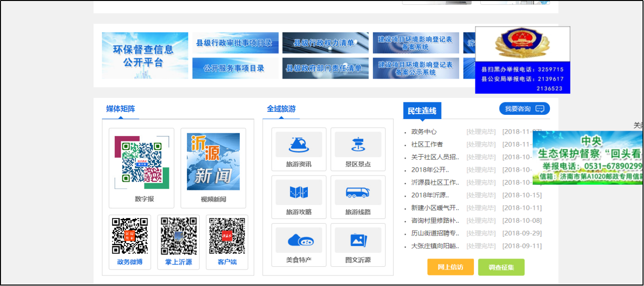The width and height of the screenshot is (644, 286).
Task: Open the 旅游资讯 travel info icon
Action: coord(299,145)
